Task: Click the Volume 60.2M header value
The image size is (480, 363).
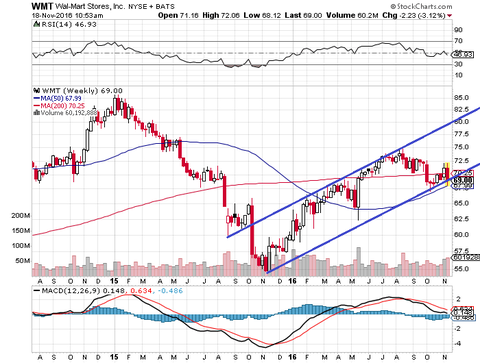Action: (x=352, y=15)
